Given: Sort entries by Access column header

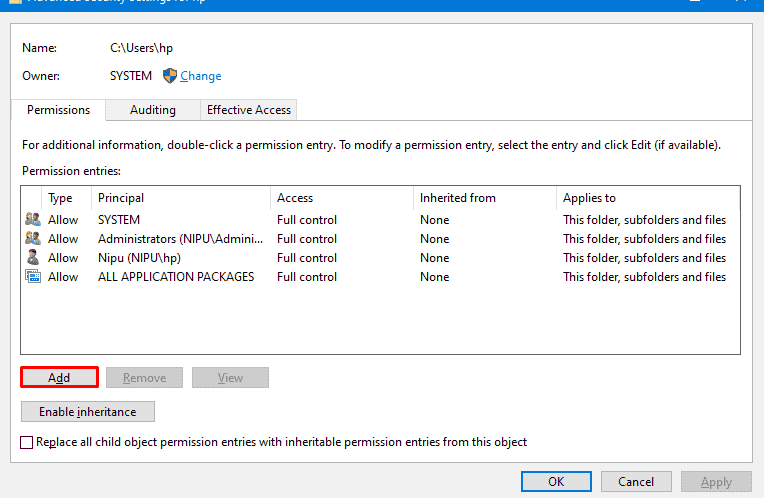Looking at the screenshot, I should [x=340, y=198].
